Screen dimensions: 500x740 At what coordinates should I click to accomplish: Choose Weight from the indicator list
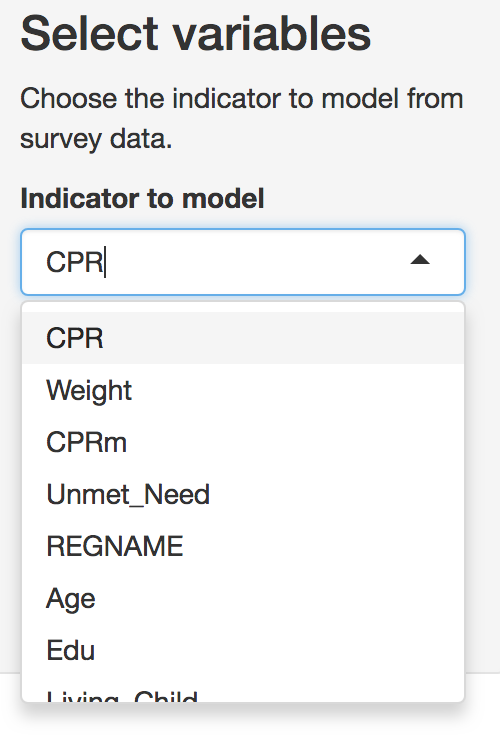[243, 390]
